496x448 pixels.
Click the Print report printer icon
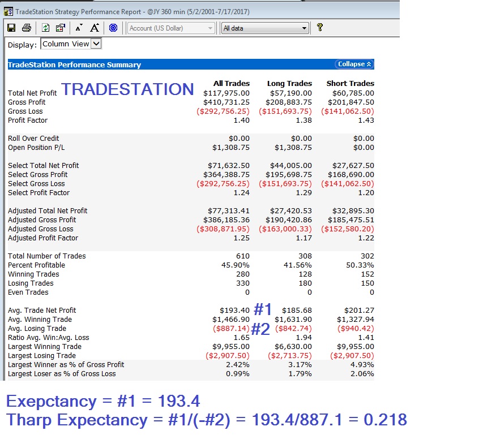click(27, 28)
